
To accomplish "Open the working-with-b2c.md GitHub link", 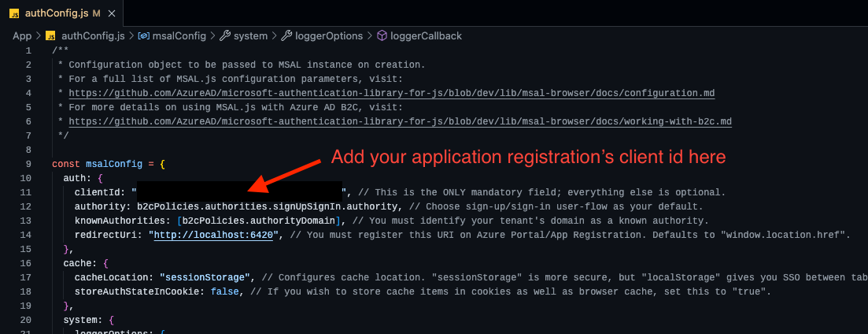I will pos(400,121).
